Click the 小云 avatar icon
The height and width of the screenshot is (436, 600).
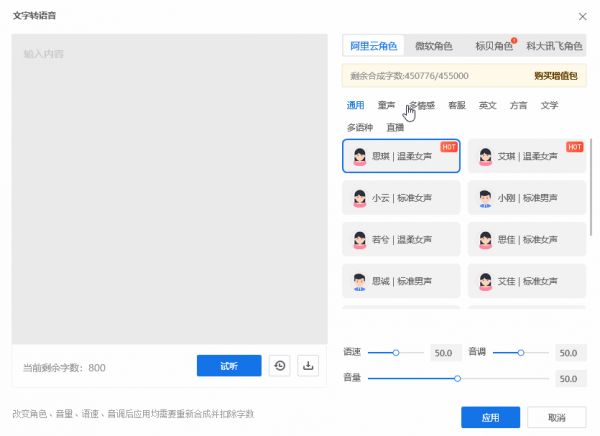point(360,198)
